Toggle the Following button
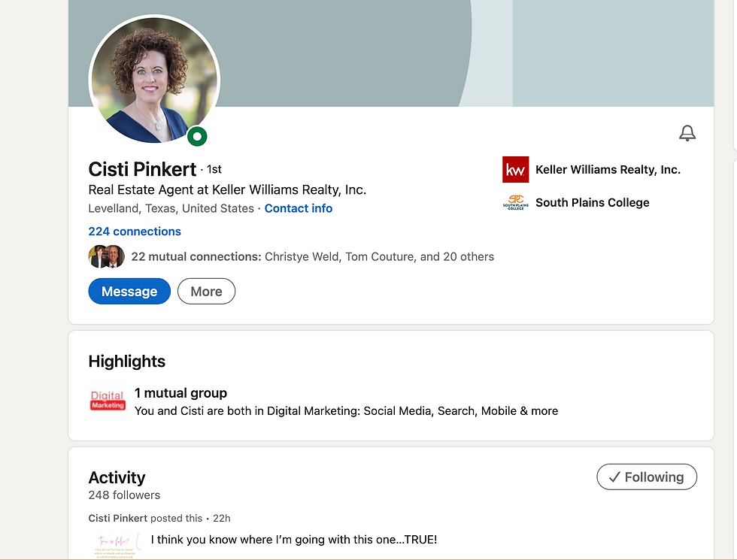Image resolution: width=737 pixels, height=560 pixels. (x=647, y=477)
